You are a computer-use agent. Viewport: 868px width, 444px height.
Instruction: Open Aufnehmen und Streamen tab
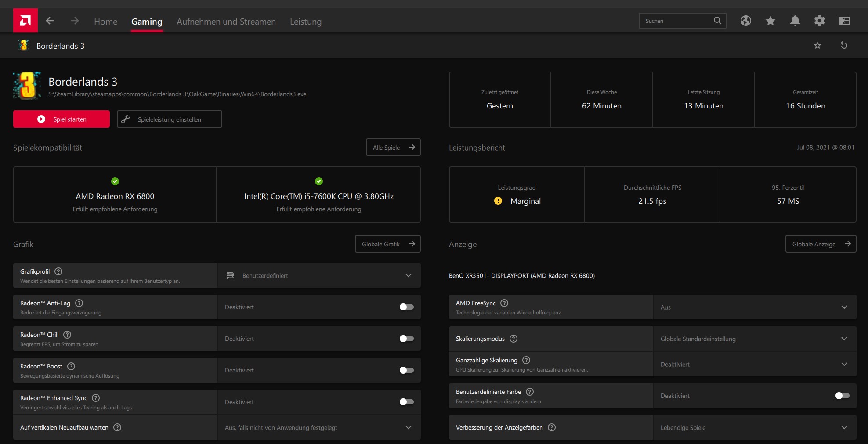tap(226, 22)
